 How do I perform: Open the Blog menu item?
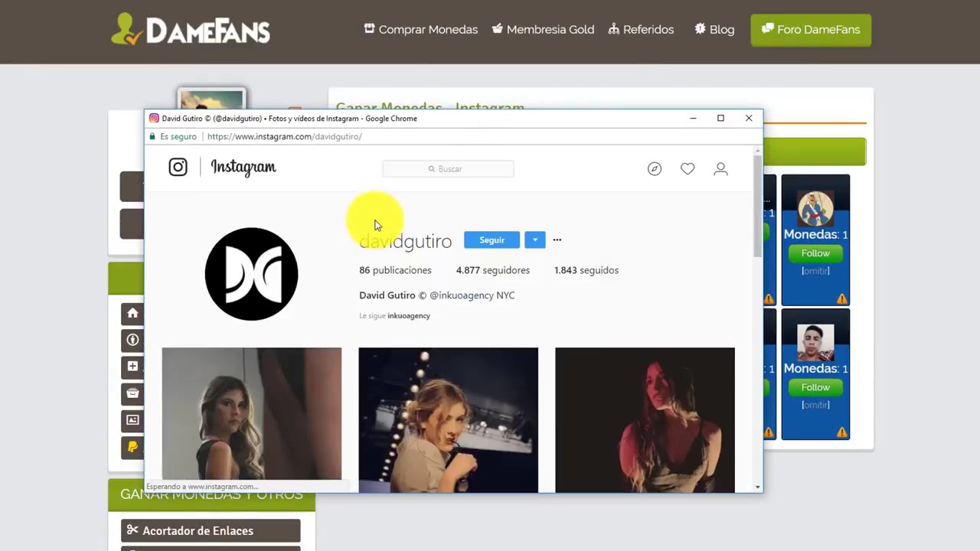point(714,30)
